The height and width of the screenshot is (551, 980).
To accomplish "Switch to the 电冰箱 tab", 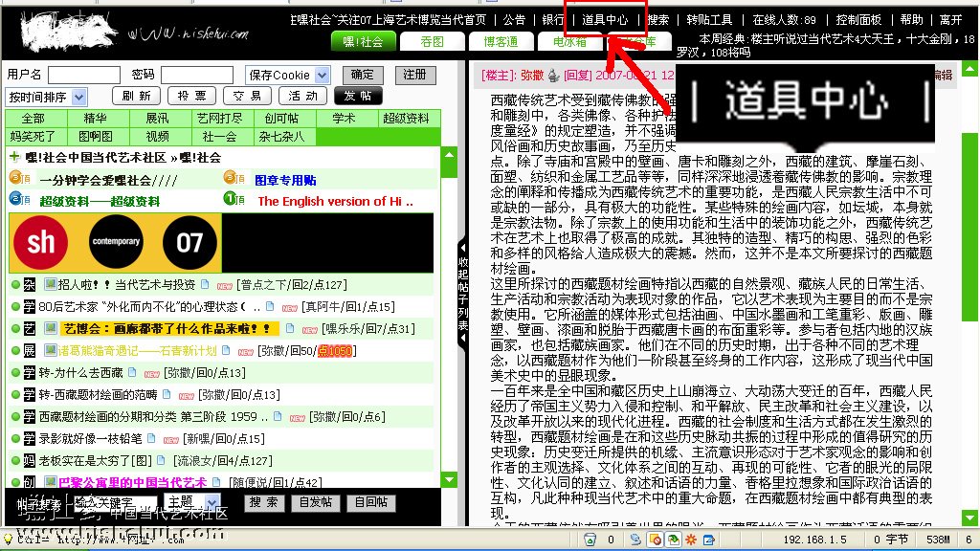I will click(569, 42).
